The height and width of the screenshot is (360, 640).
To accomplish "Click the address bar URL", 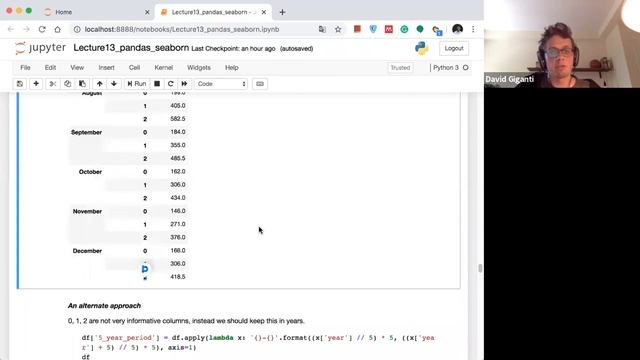I will click(182, 29).
